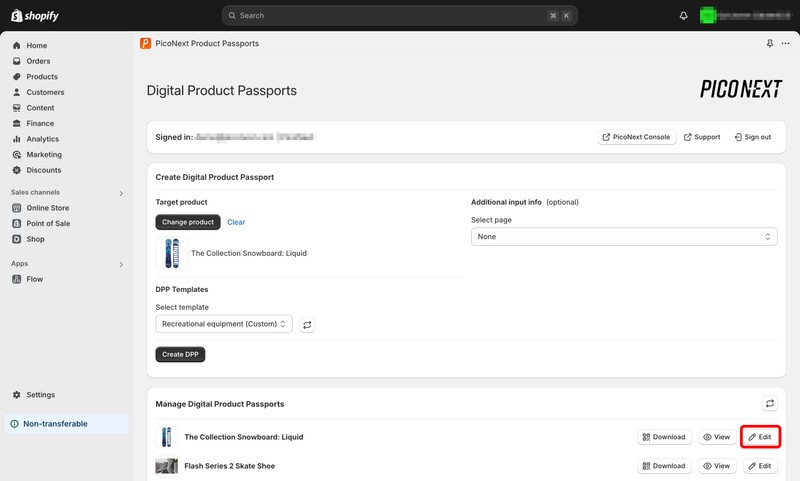
Task: Go to Orders in the sidebar
Action: 38,61
